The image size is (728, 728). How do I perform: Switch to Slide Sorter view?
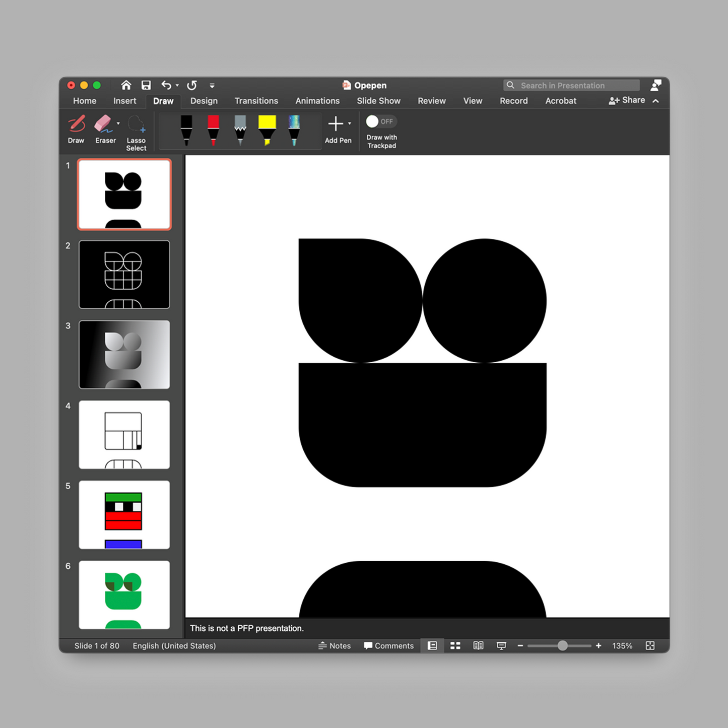tap(455, 646)
